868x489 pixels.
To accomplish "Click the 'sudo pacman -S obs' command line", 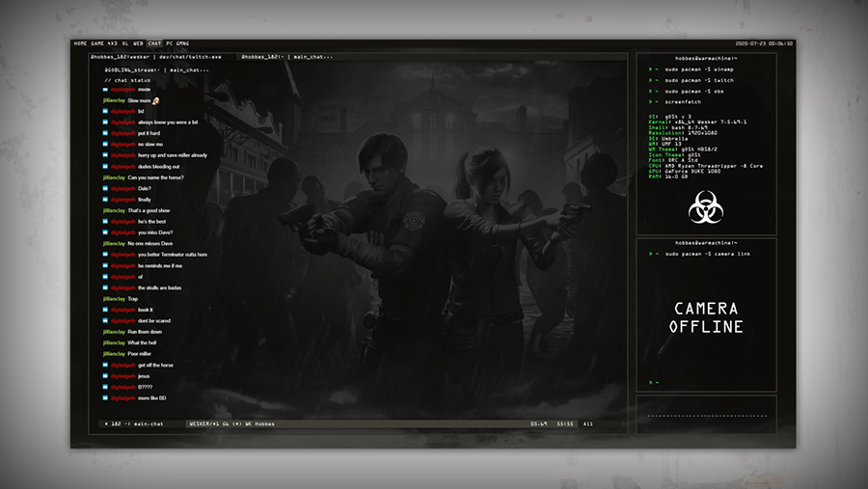I will coord(694,92).
